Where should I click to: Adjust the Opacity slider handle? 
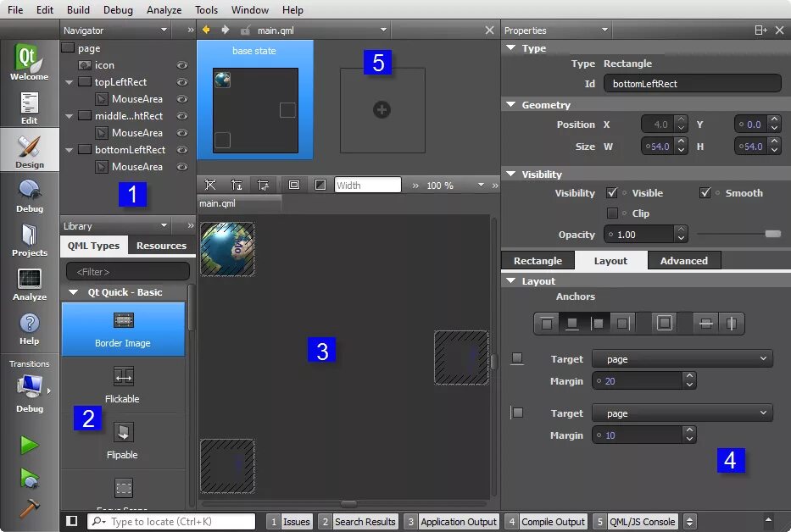772,234
